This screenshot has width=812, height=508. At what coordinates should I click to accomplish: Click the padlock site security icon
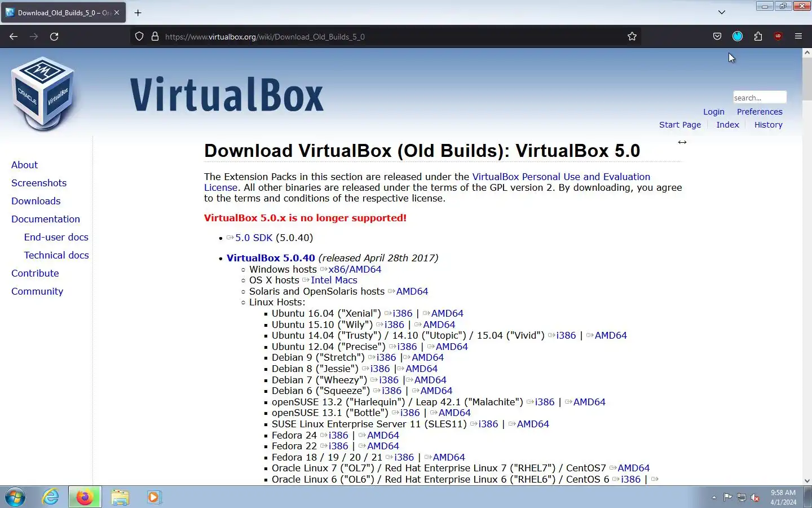click(x=155, y=36)
